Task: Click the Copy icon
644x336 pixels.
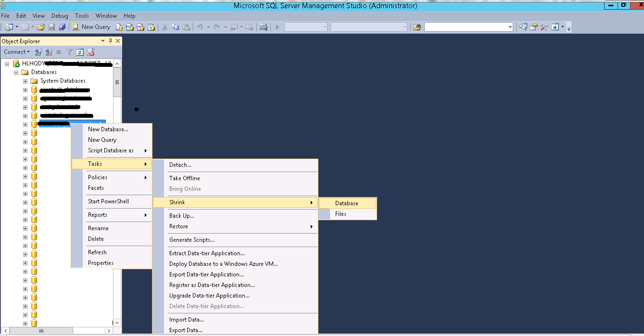Action: (x=176, y=27)
